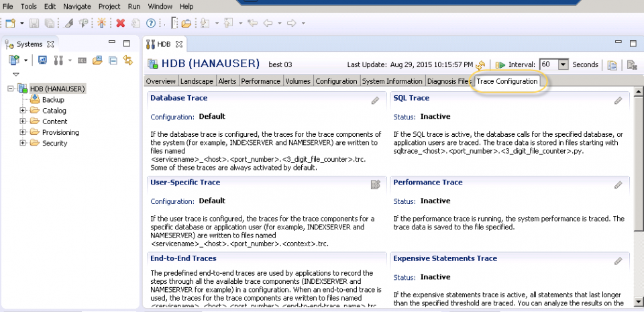Collapse all items in Systems tree
Viewport: 644px width, 312px height.
click(x=113, y=60)
